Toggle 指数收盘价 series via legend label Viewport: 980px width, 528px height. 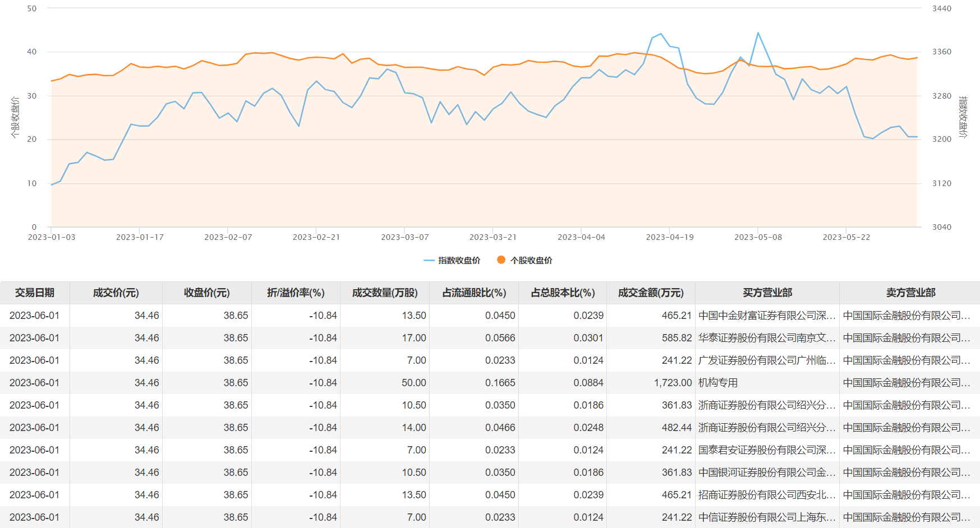click(x=459, y=261)
